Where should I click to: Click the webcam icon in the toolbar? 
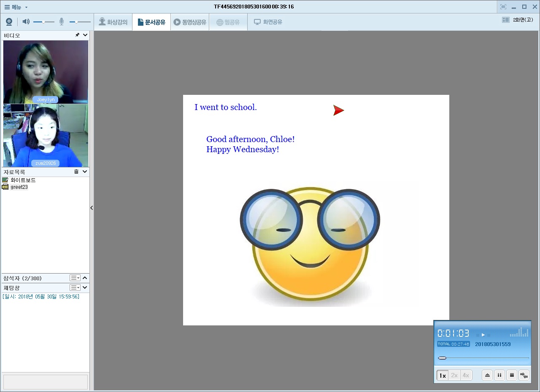(x=9, y=22)
